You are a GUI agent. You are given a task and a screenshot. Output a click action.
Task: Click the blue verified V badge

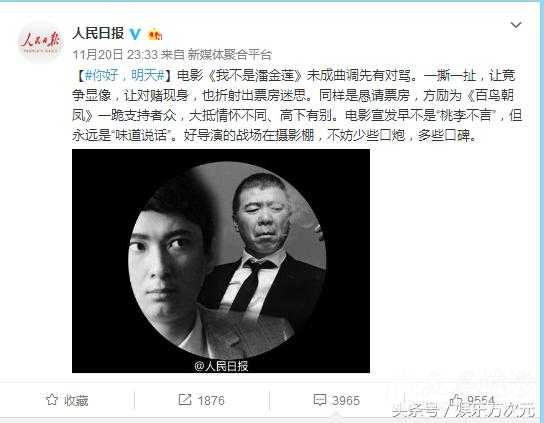135,34
